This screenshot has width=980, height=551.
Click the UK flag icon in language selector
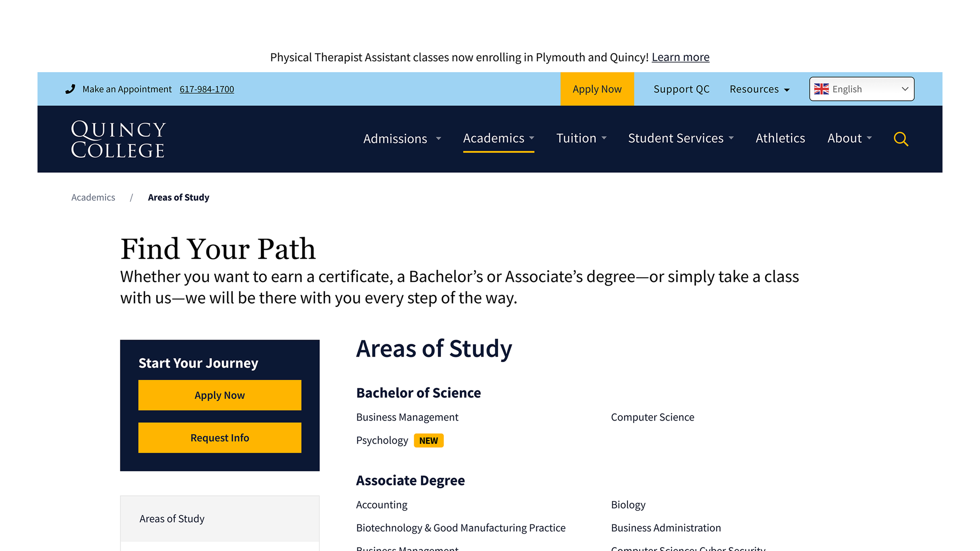tap(821, 89)
